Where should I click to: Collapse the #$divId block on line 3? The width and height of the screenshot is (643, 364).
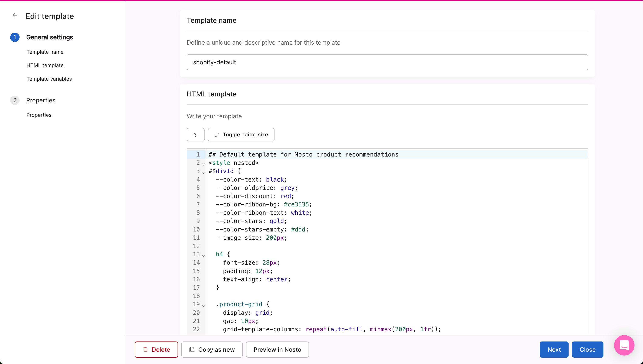pyautogui.click(x=203, y=172)
